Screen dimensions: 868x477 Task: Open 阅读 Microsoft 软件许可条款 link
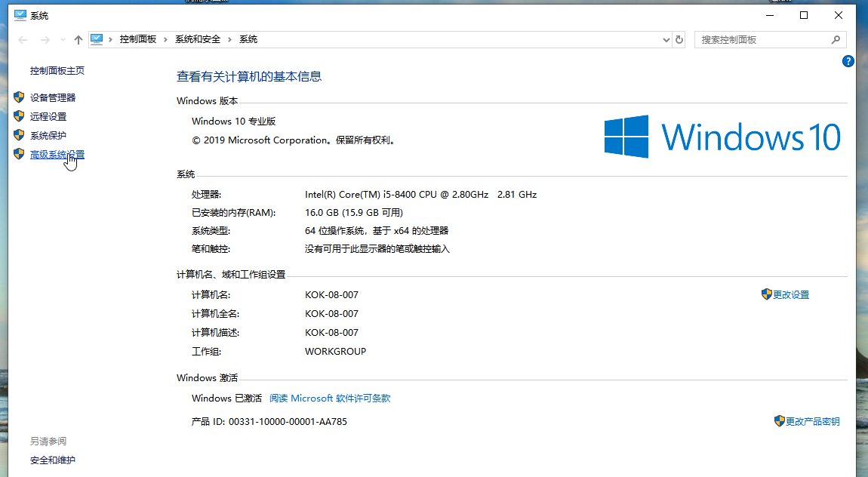pos(330,399)
